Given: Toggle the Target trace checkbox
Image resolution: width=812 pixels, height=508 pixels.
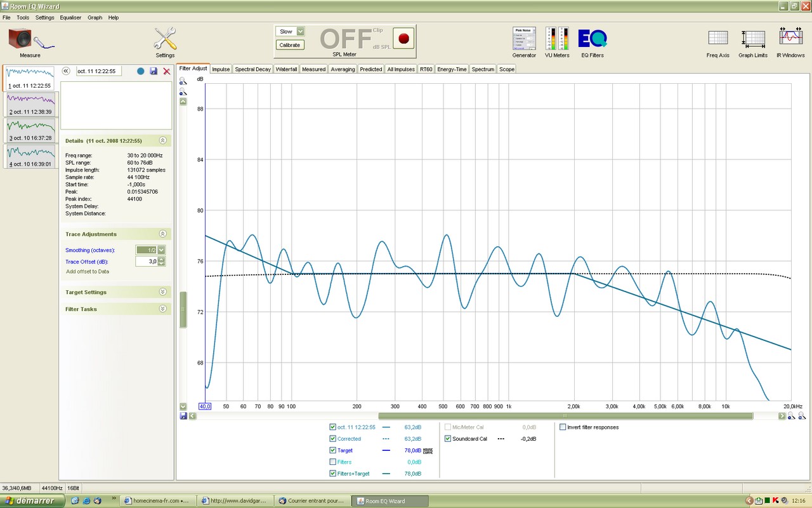Looking at the screenshot, I should (x=333, y=450).
